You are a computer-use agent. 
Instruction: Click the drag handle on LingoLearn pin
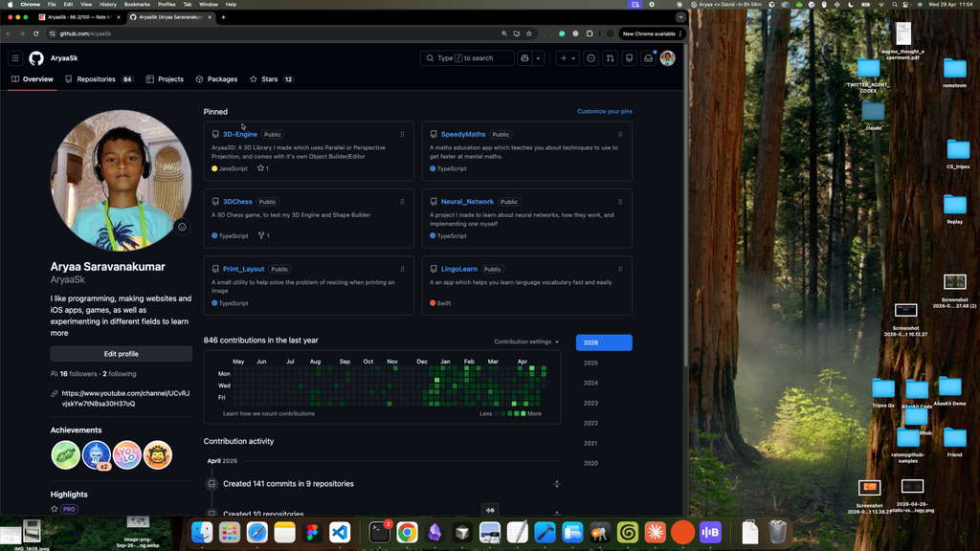[x=620, y=269]
